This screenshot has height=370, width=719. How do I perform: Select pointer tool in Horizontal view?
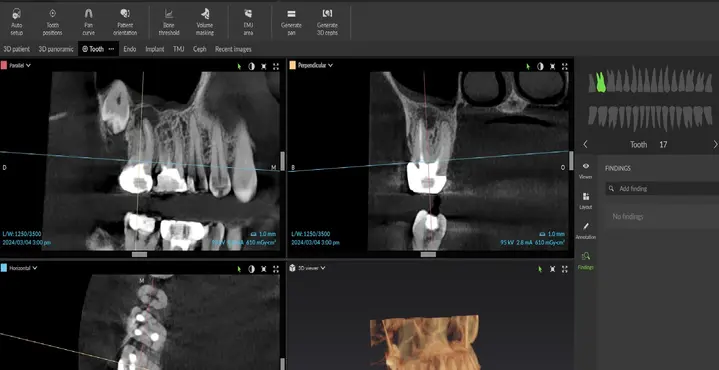click(239, 269)
